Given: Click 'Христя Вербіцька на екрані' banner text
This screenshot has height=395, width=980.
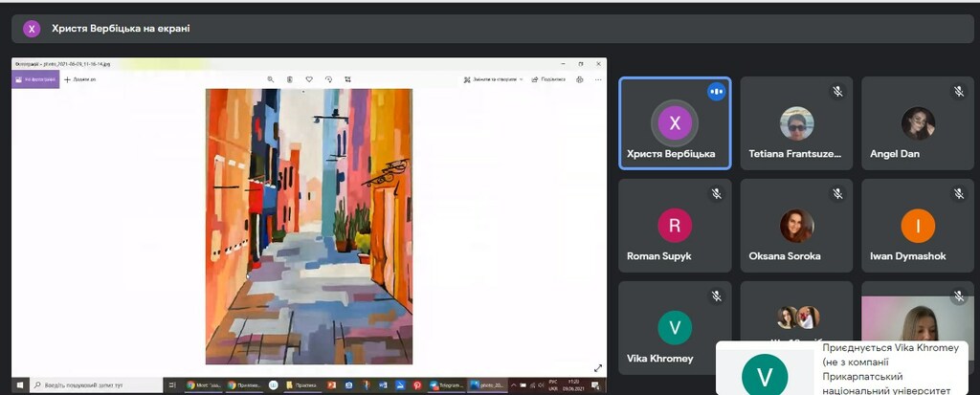Looking at the screenshot, I should [121, 29].
